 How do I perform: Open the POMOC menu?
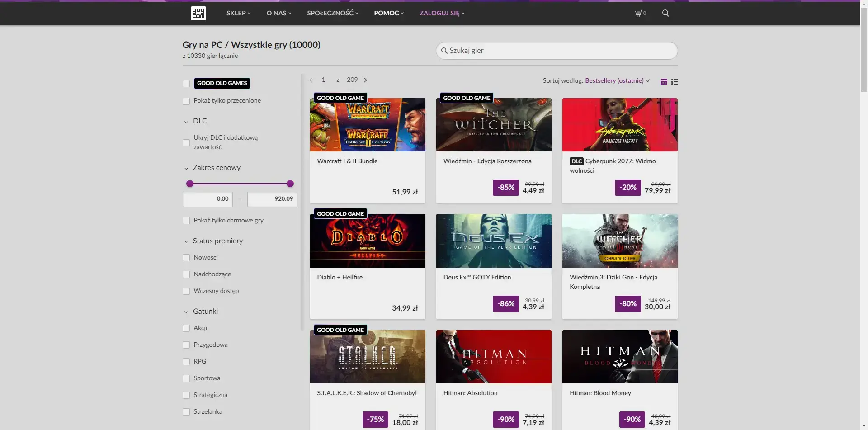coord(389,13)
